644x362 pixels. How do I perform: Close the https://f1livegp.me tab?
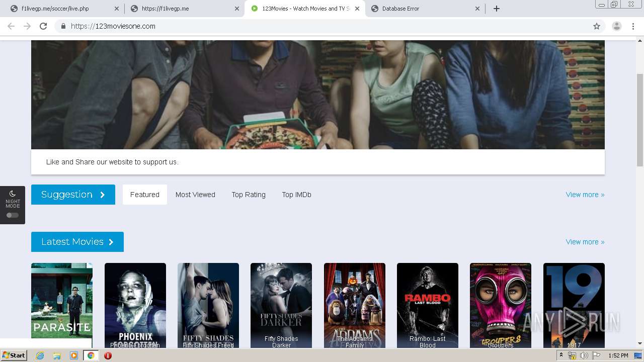pos(237,9)
